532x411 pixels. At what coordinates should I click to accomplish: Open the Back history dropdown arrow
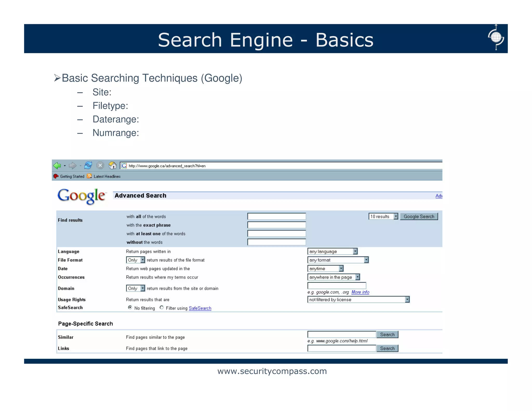[x=65, y=166]
